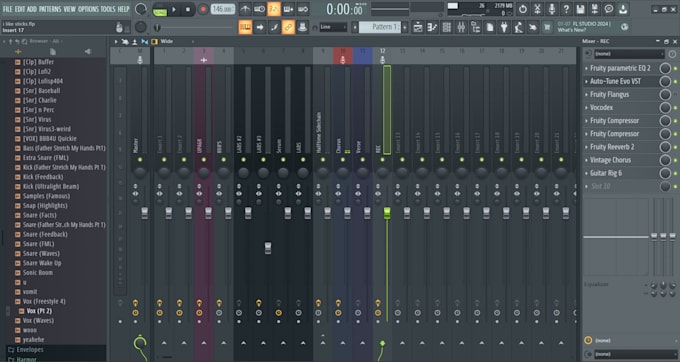Toggle the Browser tree icon
The height and width of the screenshot is (362, 680).
[x=475, y=27]
